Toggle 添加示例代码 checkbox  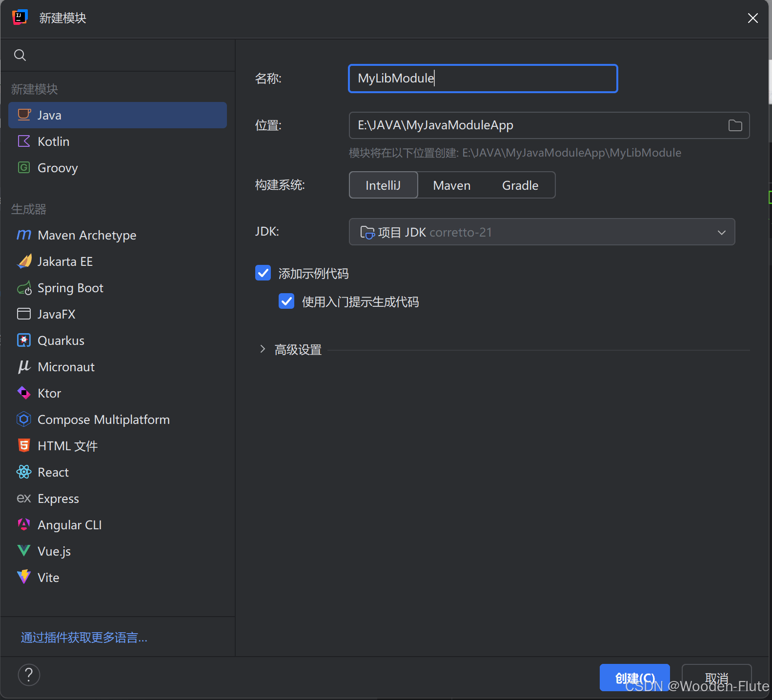(x=263, y=273)
